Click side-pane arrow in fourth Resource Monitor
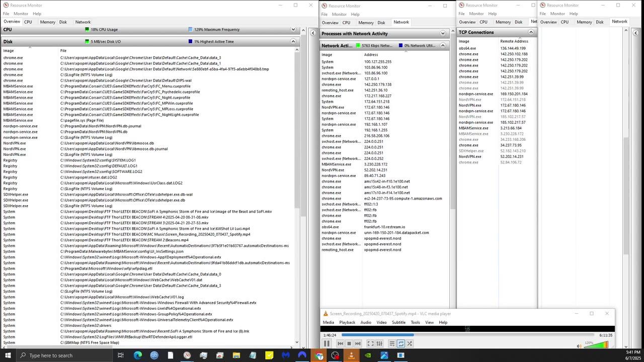This screenshot has width=644, height=362. coord(635,33)
